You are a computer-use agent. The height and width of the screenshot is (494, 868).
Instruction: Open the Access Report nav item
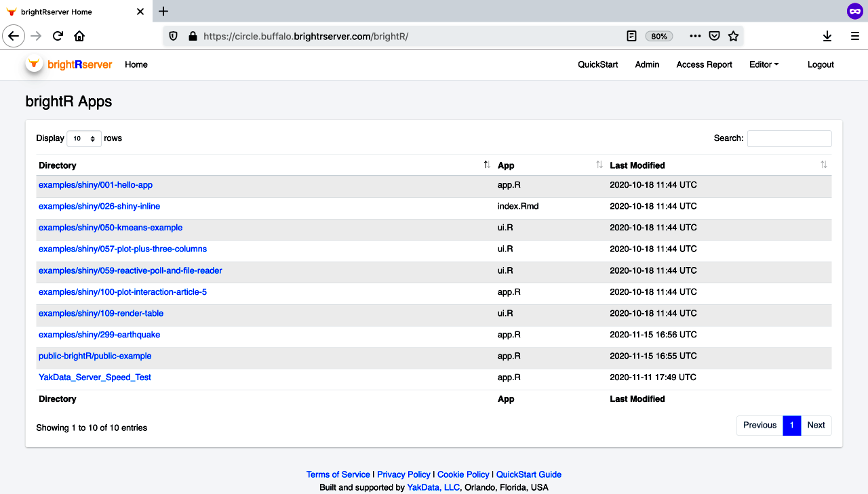[x=704, y=64]
